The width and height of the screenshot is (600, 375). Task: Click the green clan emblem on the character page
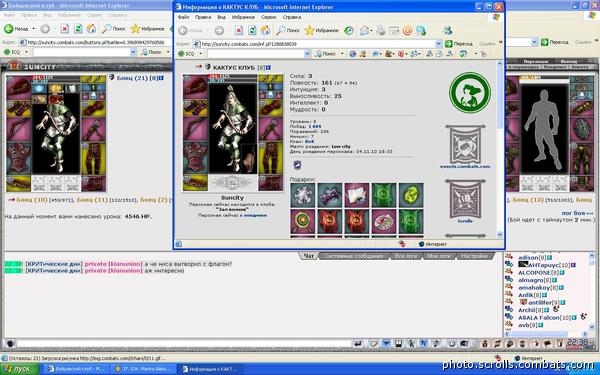470,93
